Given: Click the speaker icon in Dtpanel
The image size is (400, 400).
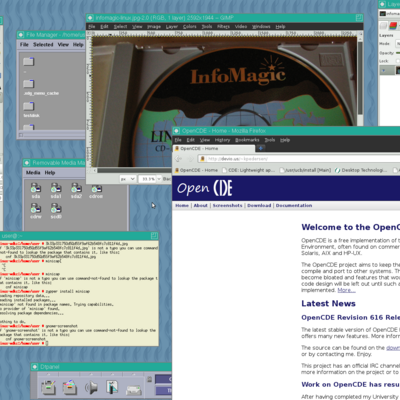Looking at the screenshot, I should point(91,387).
